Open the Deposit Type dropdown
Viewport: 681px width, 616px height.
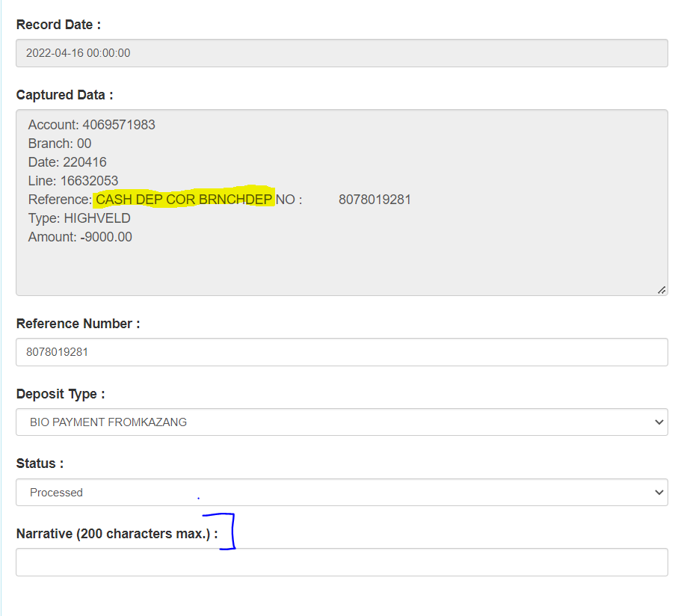[x=342, y=422]
